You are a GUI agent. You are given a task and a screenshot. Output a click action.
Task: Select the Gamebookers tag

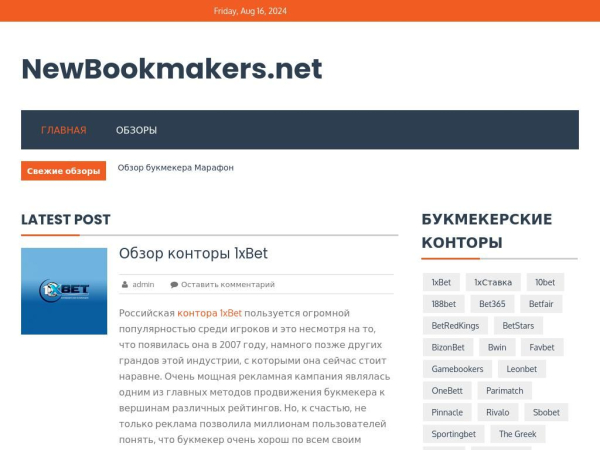point(457,369)
